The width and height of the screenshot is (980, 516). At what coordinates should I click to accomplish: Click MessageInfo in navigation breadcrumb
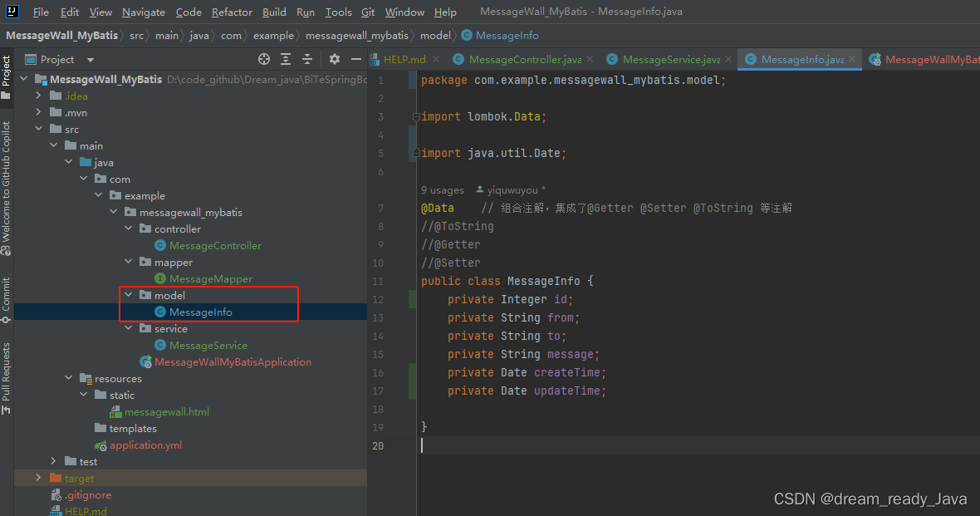pyautogui.click(x=500, y=36)
